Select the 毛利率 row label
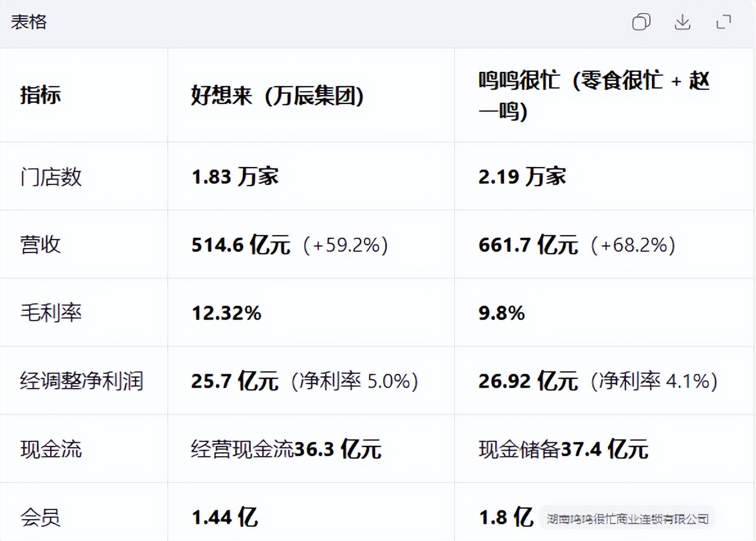This screenshot has height=541, width=756. coord(51,313)
